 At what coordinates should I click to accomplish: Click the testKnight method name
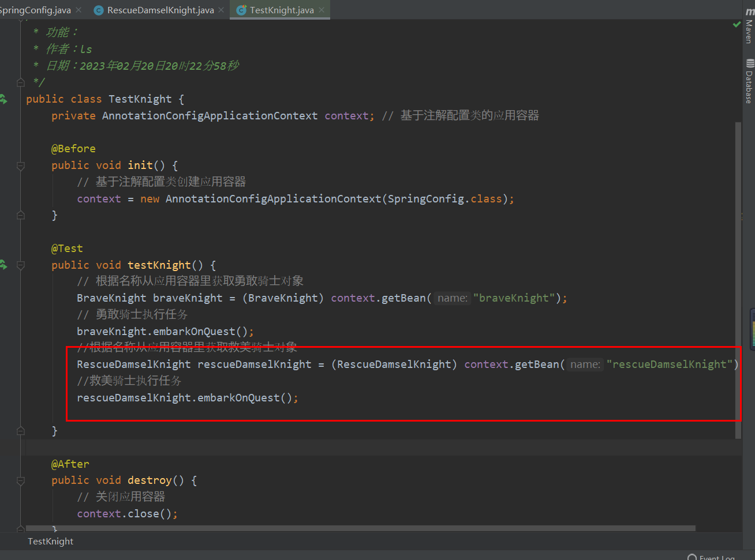tap(159, 265)
